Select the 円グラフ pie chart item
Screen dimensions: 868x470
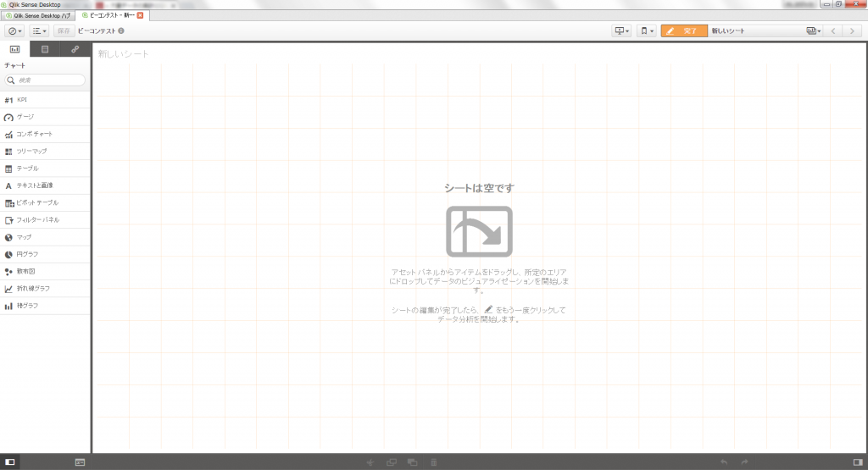[27, 254]
